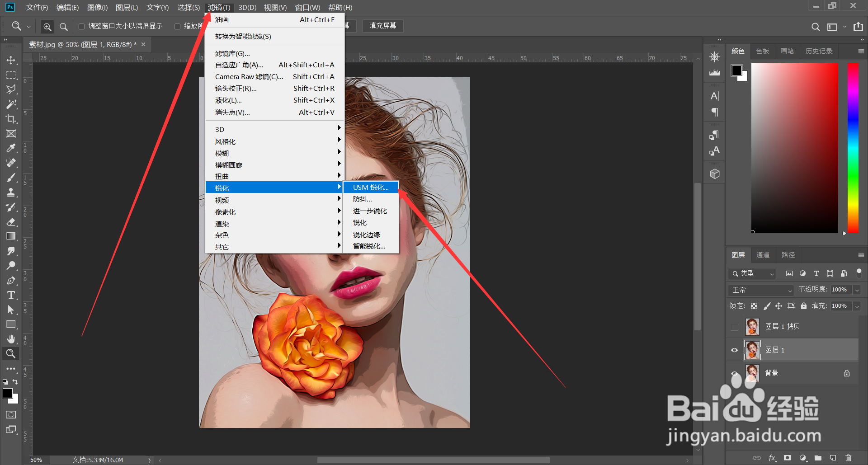Toggle lock all for the layer
868x465 pixels.
click(x=803, y=306)
